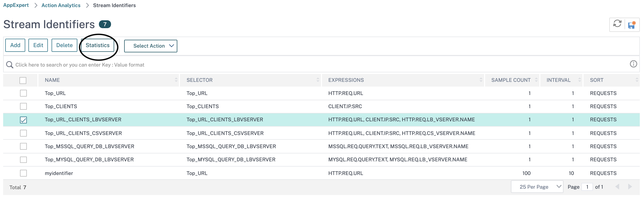Go to next page arrow
The image size is (644, 210).
pyautogui.click(x=630, y=187)
